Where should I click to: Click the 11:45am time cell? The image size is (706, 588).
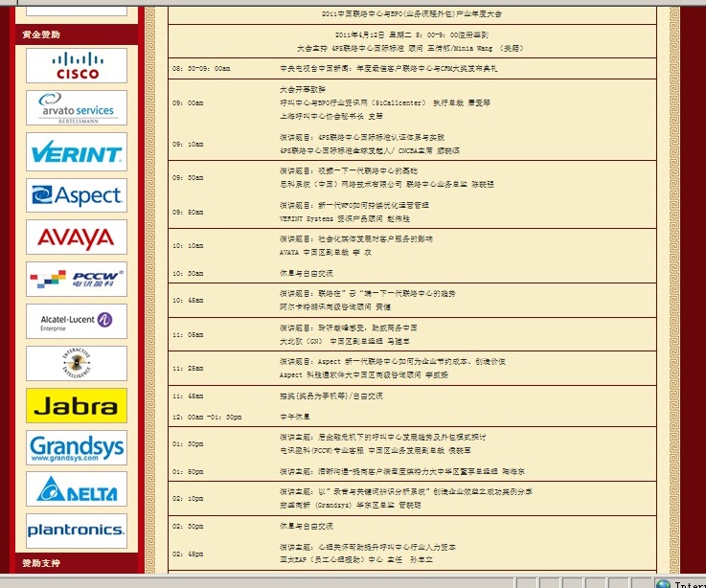tap(188, 396)
